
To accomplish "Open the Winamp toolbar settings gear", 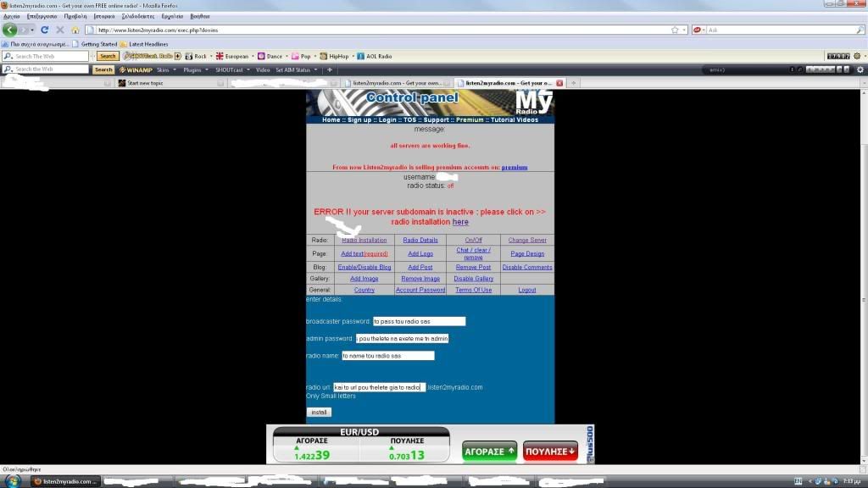I will click(x=860, y=69).
